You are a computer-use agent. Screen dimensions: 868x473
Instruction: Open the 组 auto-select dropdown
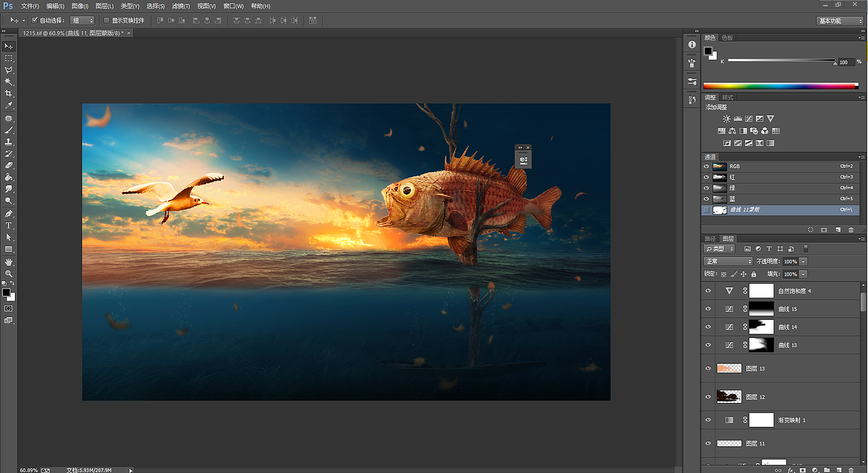[82, 20]
